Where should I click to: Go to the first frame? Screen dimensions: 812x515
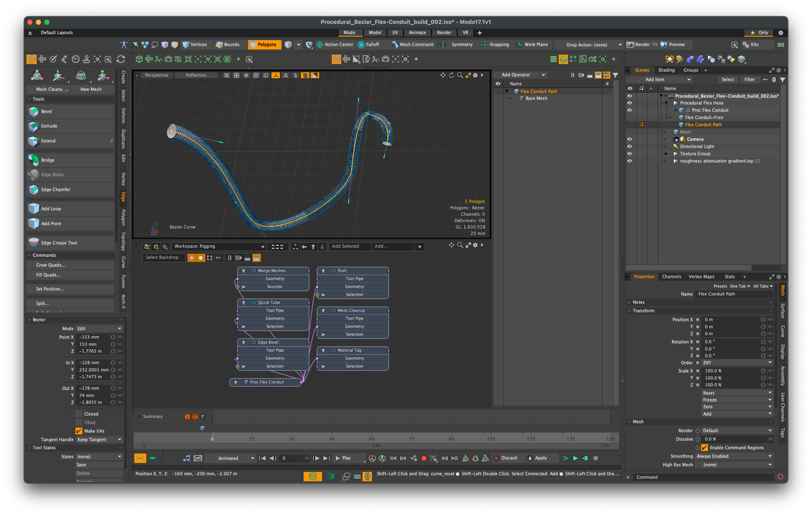[x=262, y=458]
